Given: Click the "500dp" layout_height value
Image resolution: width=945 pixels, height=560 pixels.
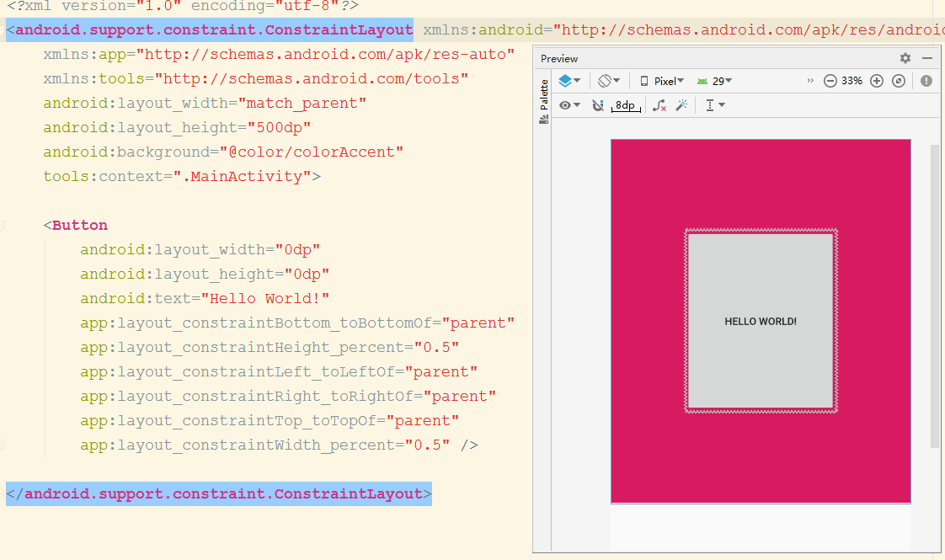Looking at the screenshot, I should 279,128.
